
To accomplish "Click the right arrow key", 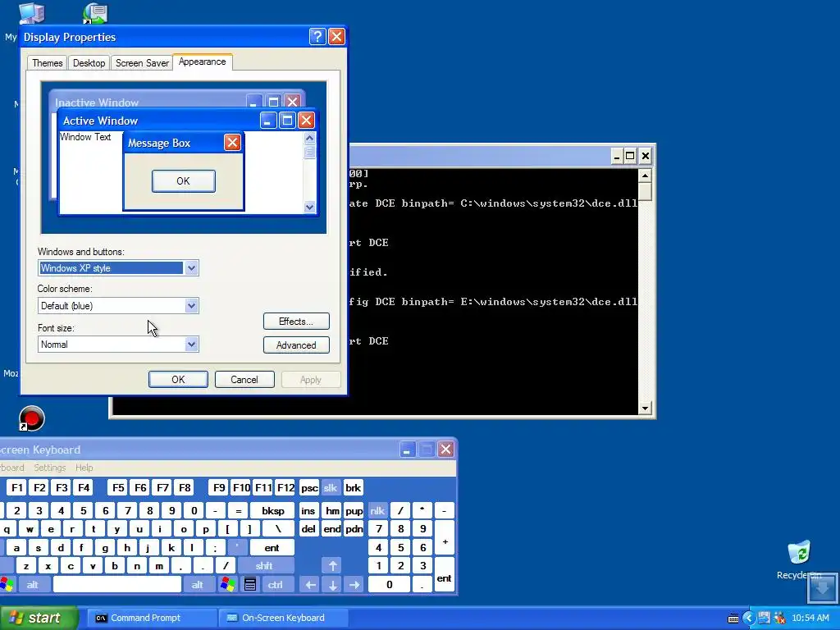I will click(354, 584).
